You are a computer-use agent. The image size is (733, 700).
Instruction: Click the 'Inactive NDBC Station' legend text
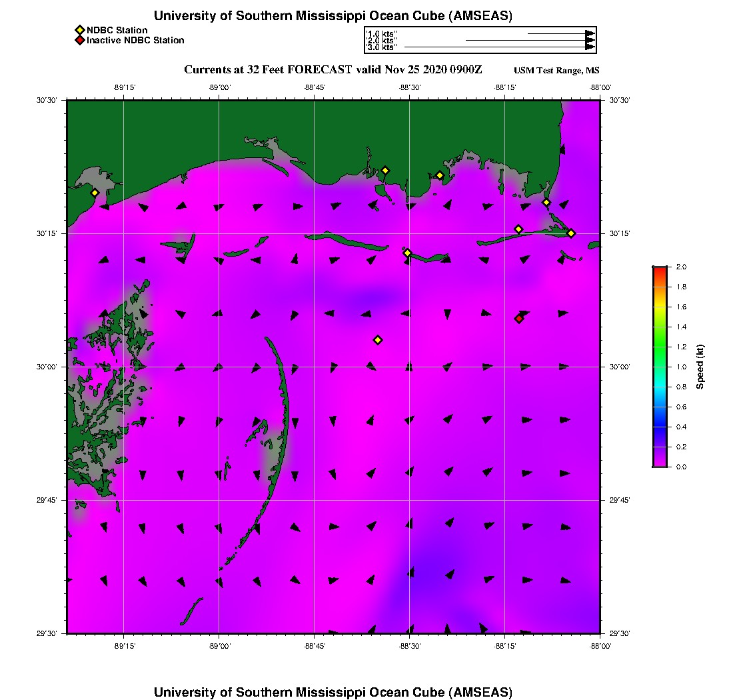[x=135, y=40]
